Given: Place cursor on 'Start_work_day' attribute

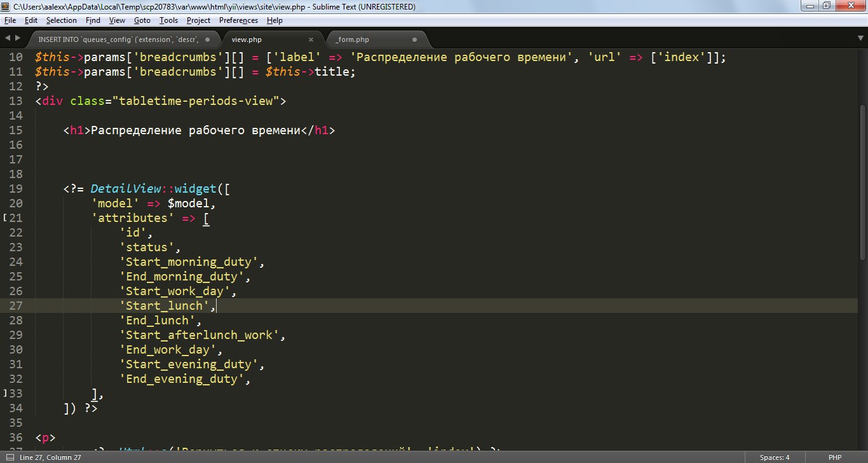Looking at the screenshot, I should pos(175,291).
